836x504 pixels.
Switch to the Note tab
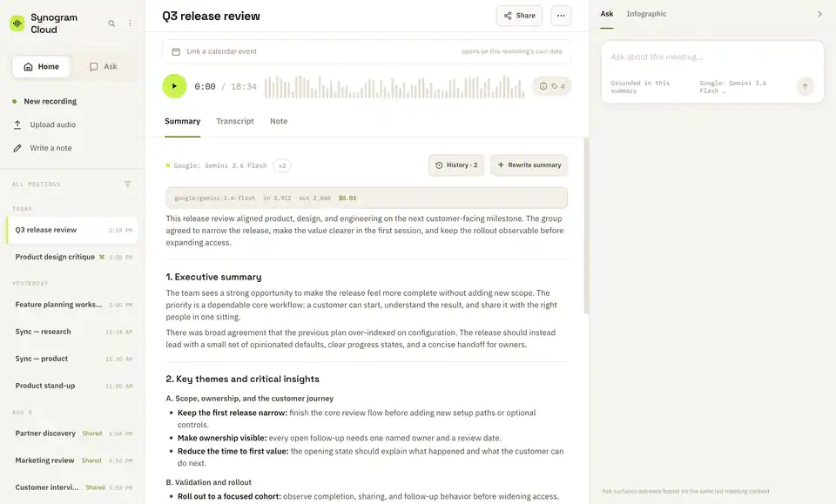[279, 122]
